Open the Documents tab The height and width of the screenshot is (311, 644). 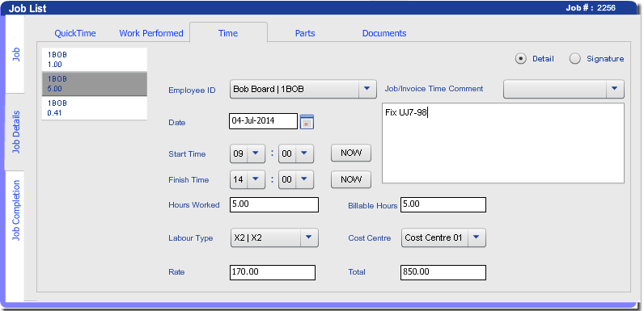(x=384, y=33)
